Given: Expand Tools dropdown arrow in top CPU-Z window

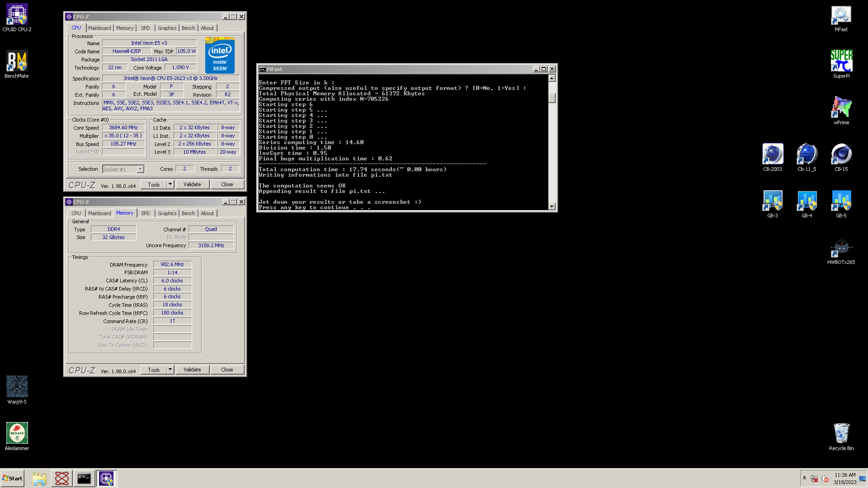Looking at the screenshot, I should [x=170, y=184].
